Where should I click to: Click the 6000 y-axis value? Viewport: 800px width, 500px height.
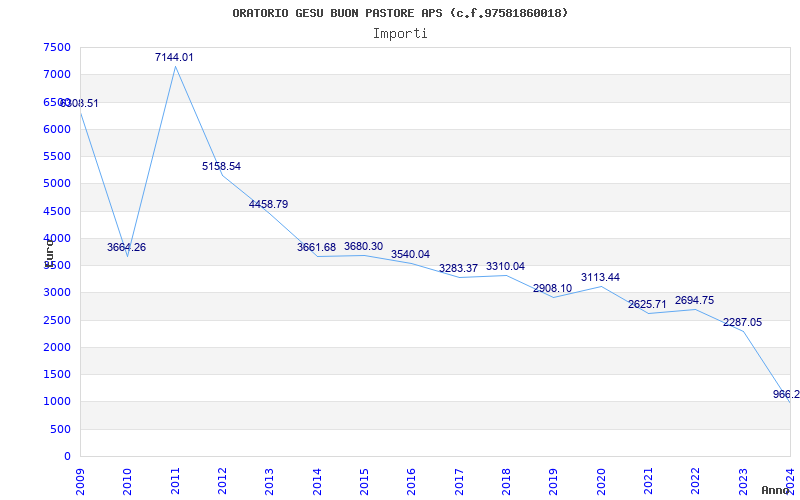(57, 129)
